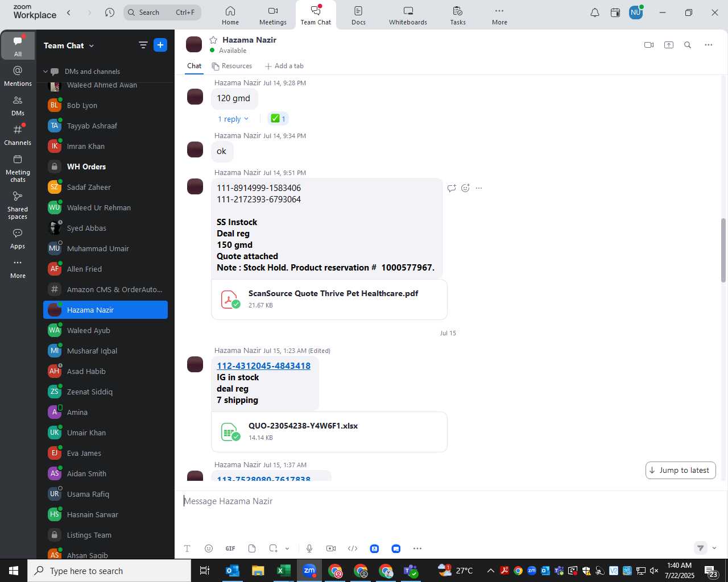Click the Windows Start button
The image size is (728, 582).
click(x=14, y=571)
